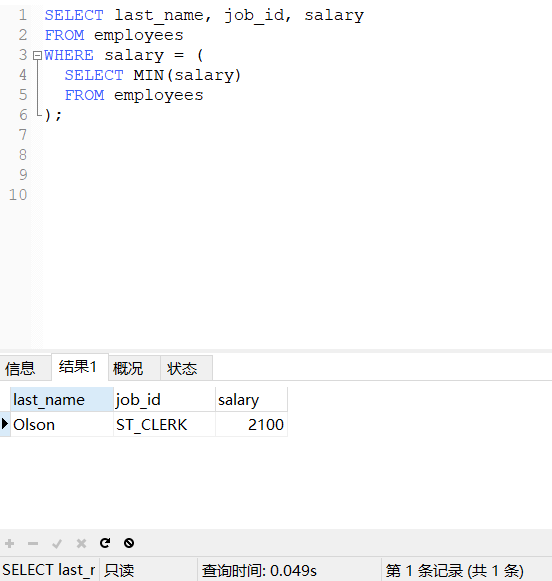Click the refresh results icon
The image size is (552, 581).
(105, 543)
